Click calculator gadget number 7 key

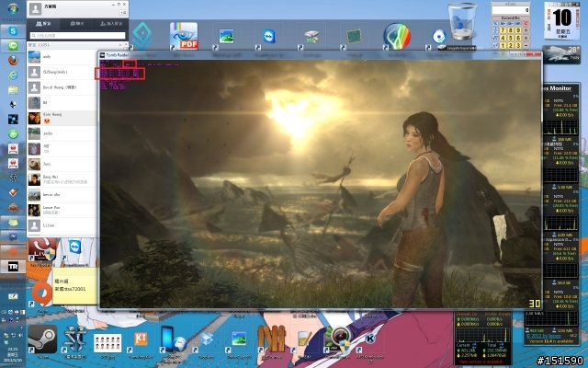pos(503,30)
